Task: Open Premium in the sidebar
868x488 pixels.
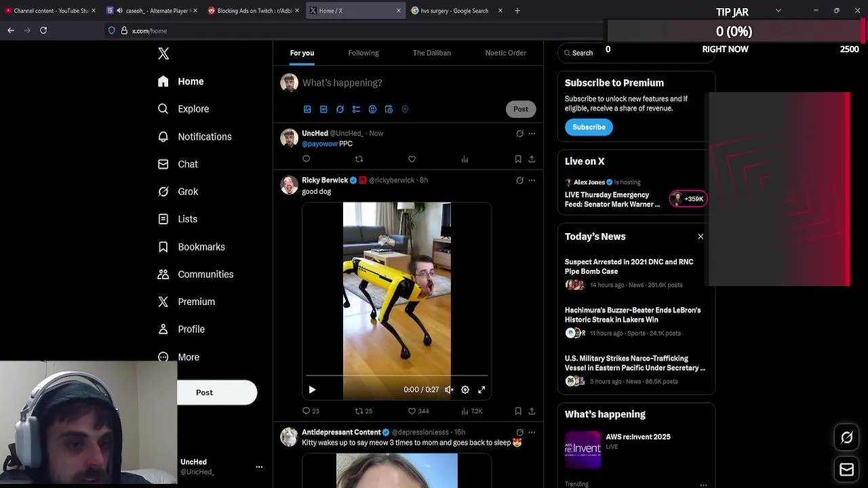Action: point(186,302)
